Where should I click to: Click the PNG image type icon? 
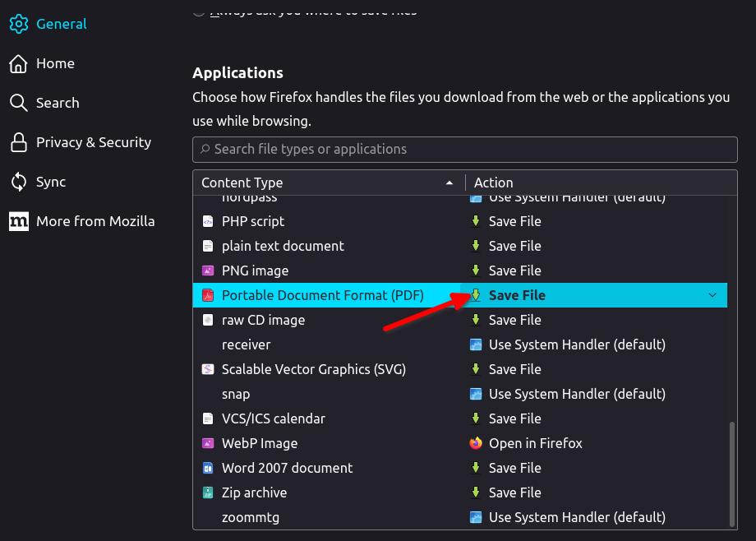(208, 270)
